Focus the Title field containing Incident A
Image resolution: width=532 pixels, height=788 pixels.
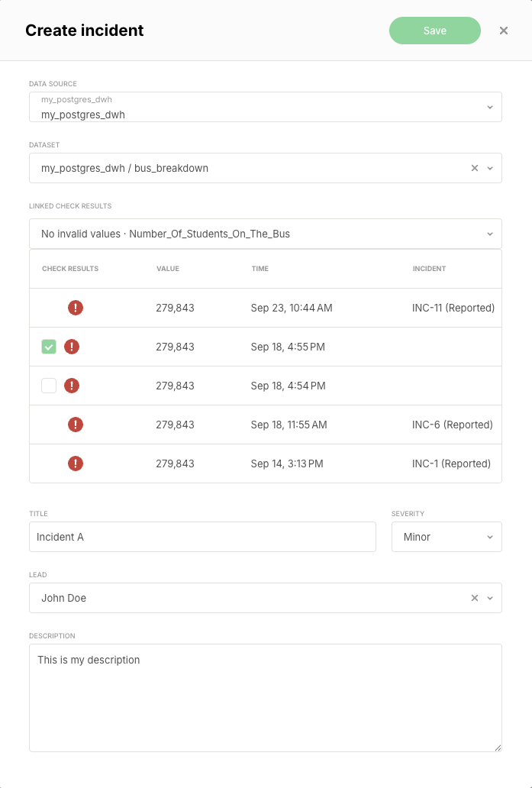[x=202, y=537]
